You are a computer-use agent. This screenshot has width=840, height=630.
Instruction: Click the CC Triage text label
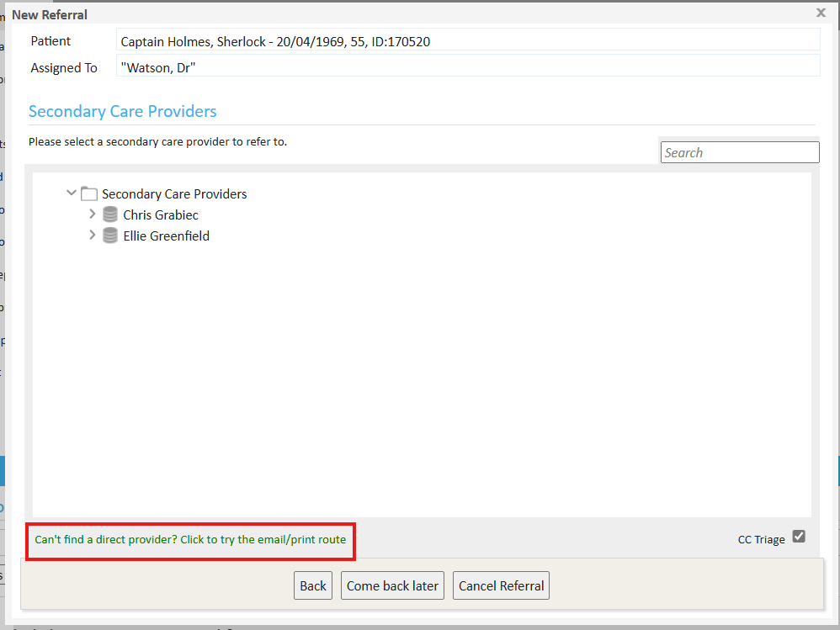[761, 540]
